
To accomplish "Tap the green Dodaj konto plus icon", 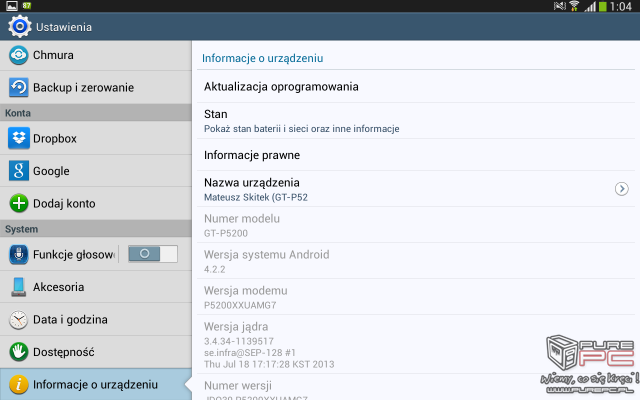I will (x=18, y=203).
